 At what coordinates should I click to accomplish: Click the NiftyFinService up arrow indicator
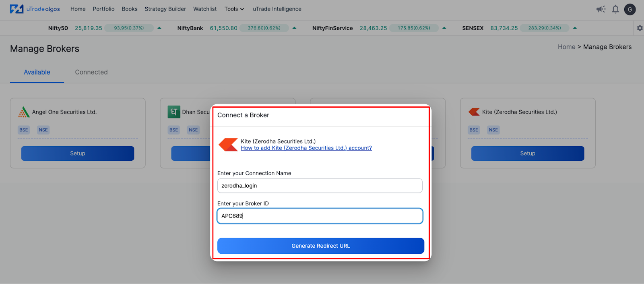(x=444, y=28)
